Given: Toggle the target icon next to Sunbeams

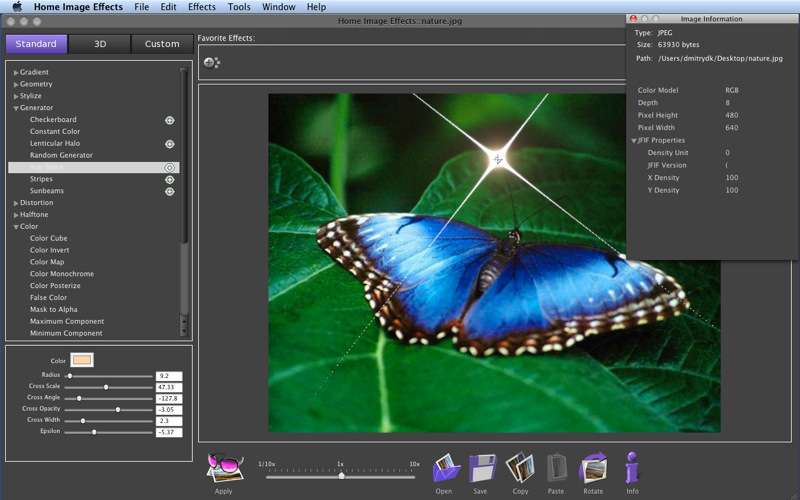Looking at the screenshot, I should coord(170,191).
